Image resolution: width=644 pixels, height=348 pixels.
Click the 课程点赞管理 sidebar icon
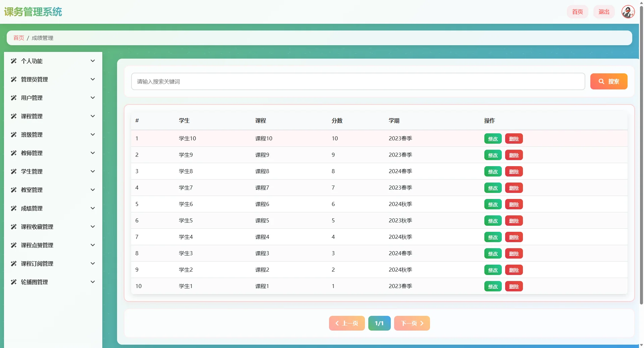click(x=13, y=245)
